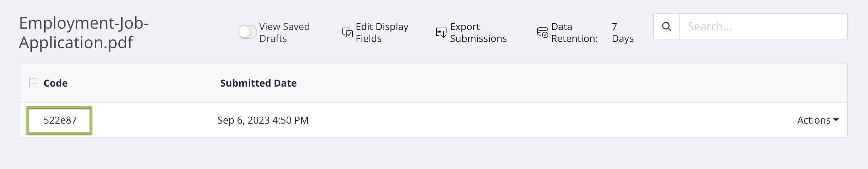Click the Employment-Job-Application.pdf title
The width and height of the screenshot is (868, 169).
click(x=84, y=32)
